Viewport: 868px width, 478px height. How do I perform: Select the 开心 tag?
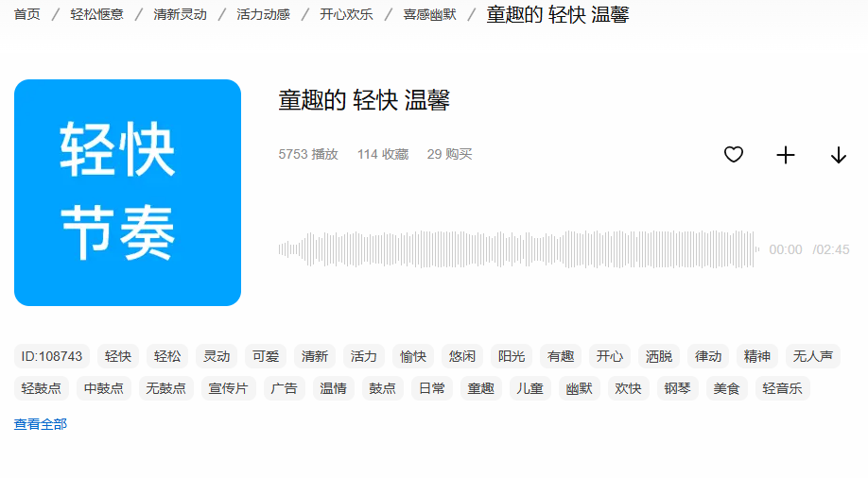(610, 356)
